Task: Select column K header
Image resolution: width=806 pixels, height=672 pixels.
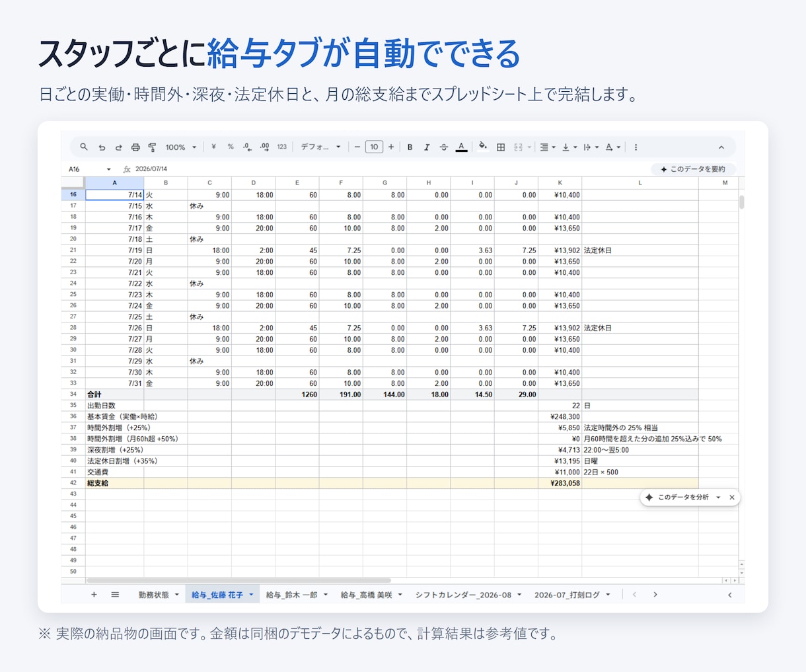Action: point(560,182)
